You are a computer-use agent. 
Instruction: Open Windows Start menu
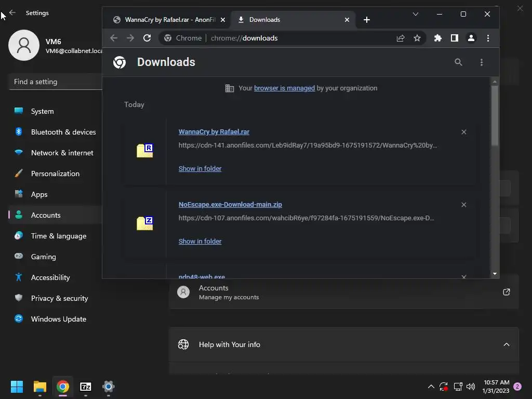tap(17, 387)
